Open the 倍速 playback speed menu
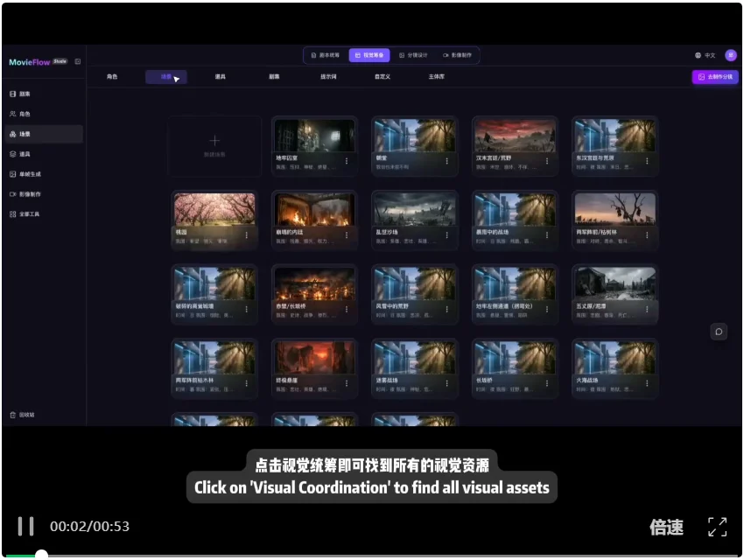Viewport: 744px width, 560px height. click(x=666, y=528)
